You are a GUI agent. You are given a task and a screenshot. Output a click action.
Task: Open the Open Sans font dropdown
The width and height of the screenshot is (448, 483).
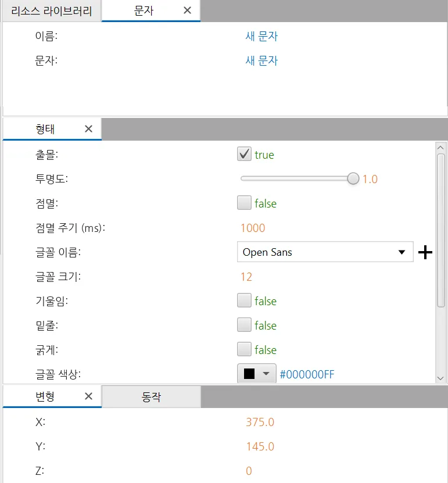pos(325,252)
